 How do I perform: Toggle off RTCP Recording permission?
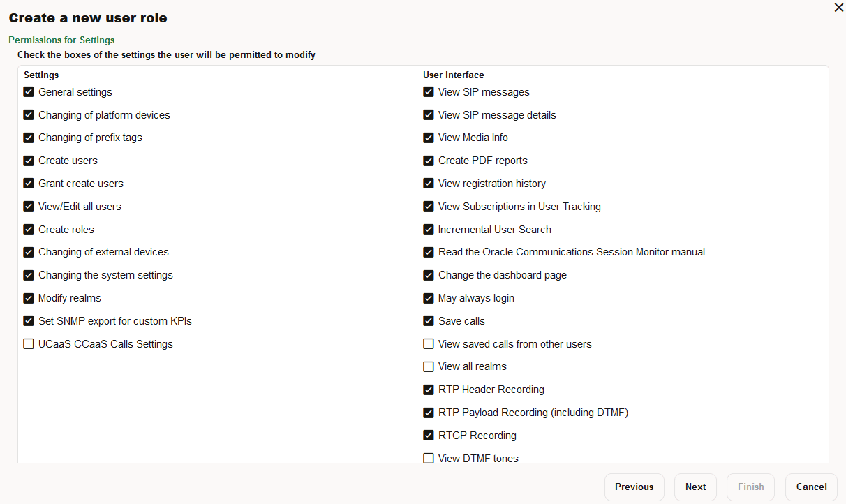[428, 435]
